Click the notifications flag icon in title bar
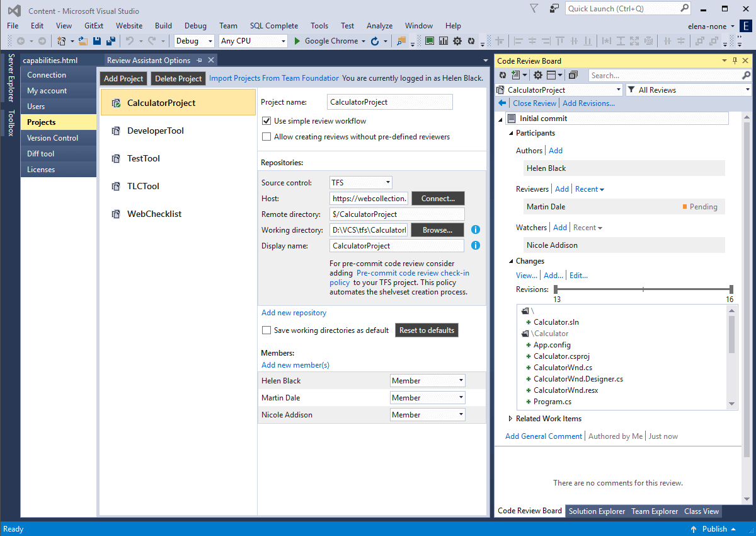The image size is (756, 536). [x=534, y=8]
